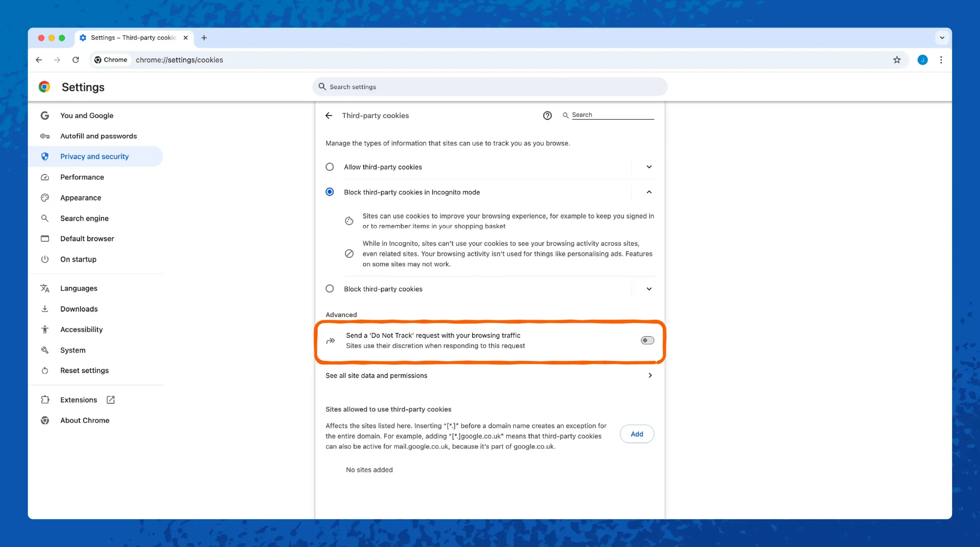Open the Downloads section
Screen dimensions: 980x547
pyautogui.click(x=79, y=309)
